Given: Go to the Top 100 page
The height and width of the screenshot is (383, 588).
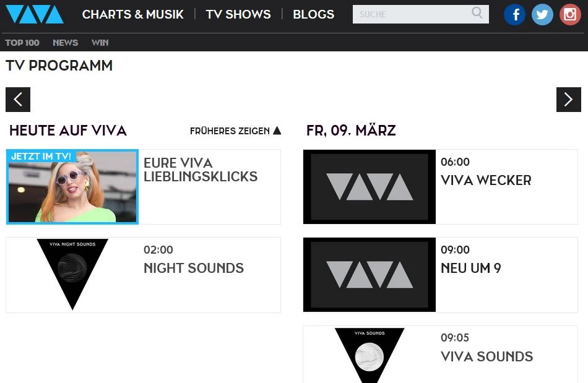Looking at the screenshot, I should (x=22, y=43).
